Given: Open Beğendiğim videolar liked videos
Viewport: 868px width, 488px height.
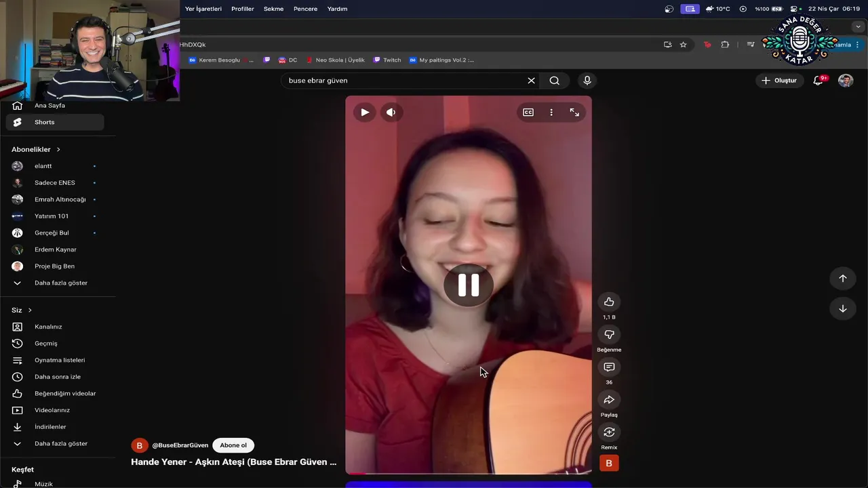Looking at the screenshot, I should [55, 393].
